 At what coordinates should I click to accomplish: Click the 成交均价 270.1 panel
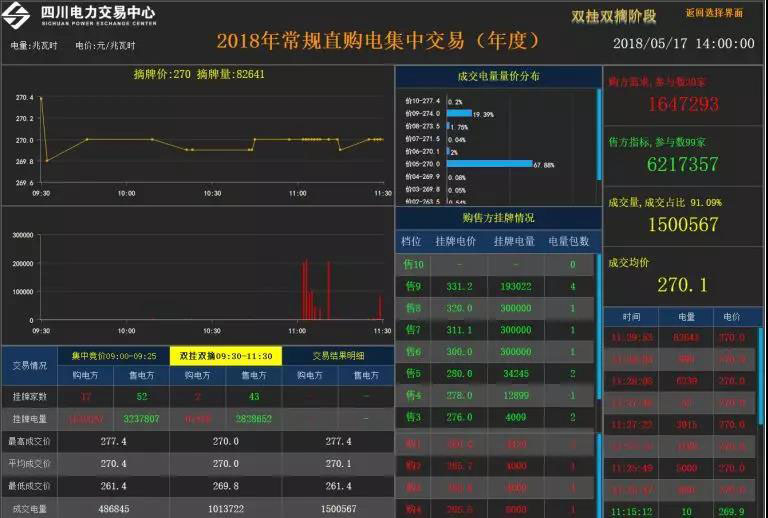tap(681, 276)
